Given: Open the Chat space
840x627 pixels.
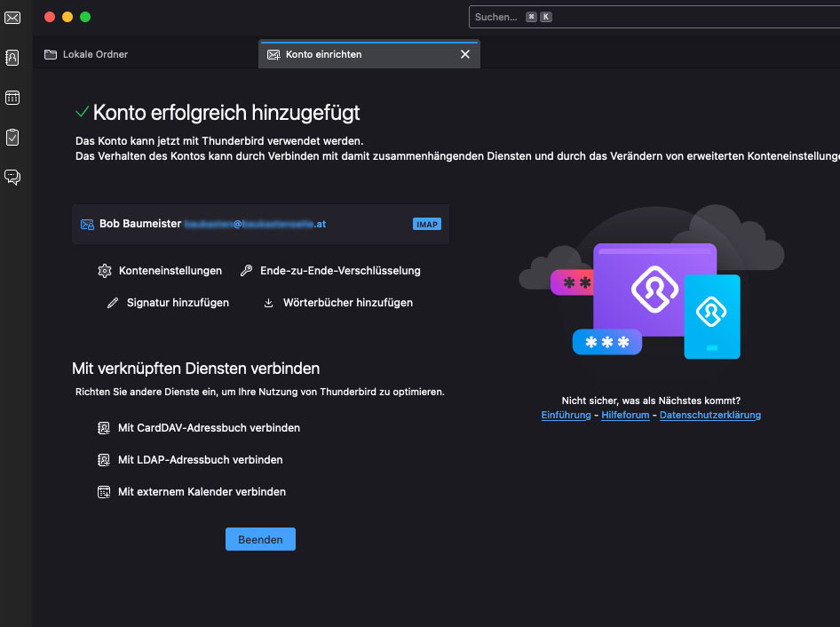Looking at the screenshot, I should (12, 178).
